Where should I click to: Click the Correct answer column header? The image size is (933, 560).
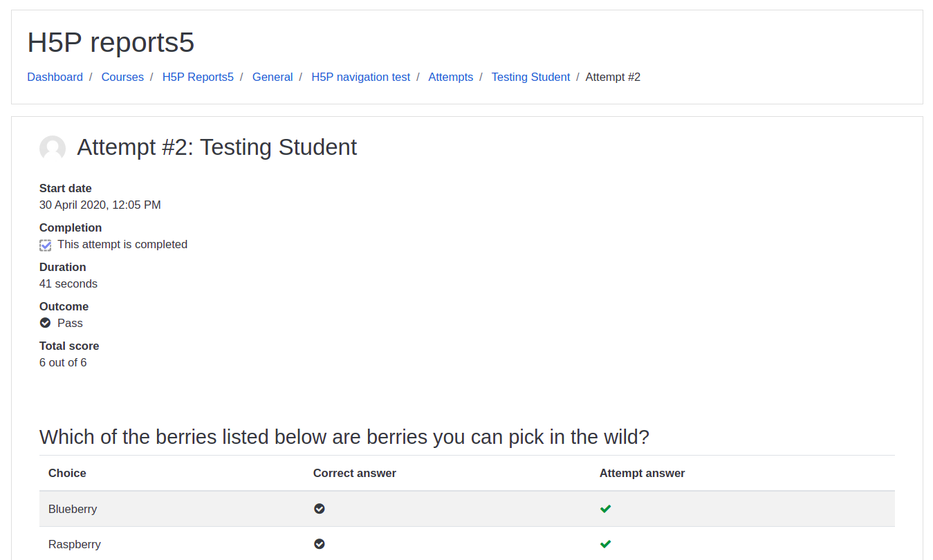tap(355, 474)
